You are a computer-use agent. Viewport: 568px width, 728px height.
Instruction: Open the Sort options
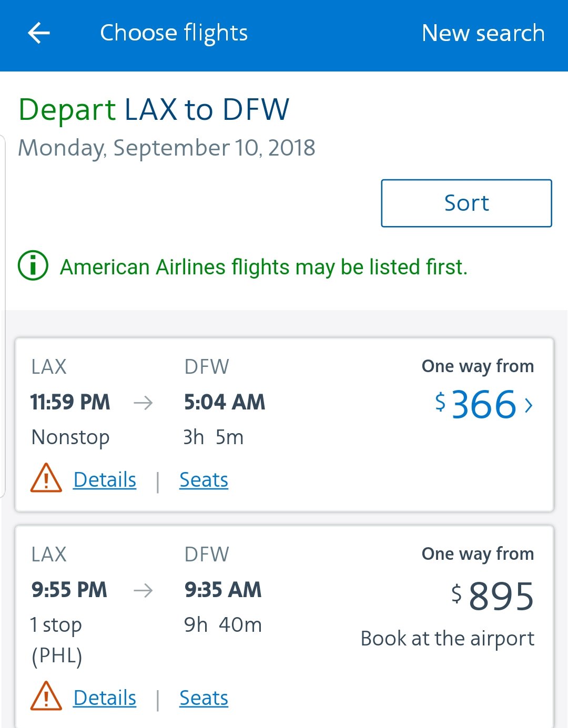[466, 203]
